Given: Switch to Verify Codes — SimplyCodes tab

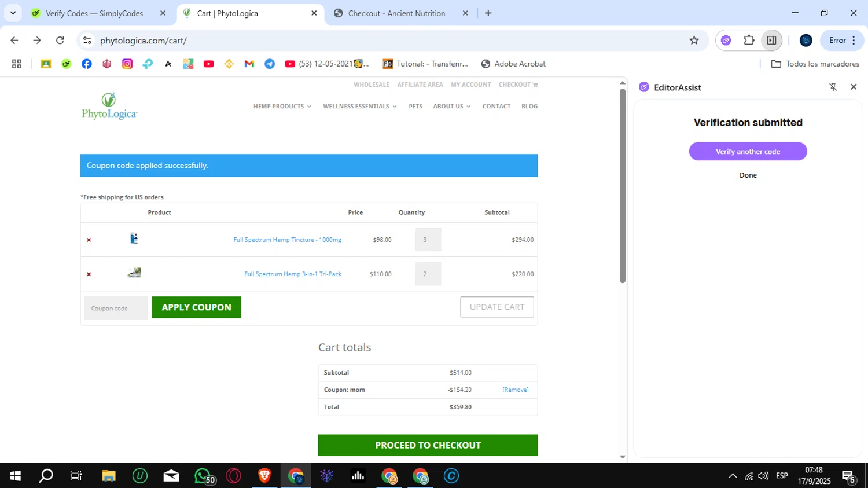Looking at the screenshot, I should (94, 13).
